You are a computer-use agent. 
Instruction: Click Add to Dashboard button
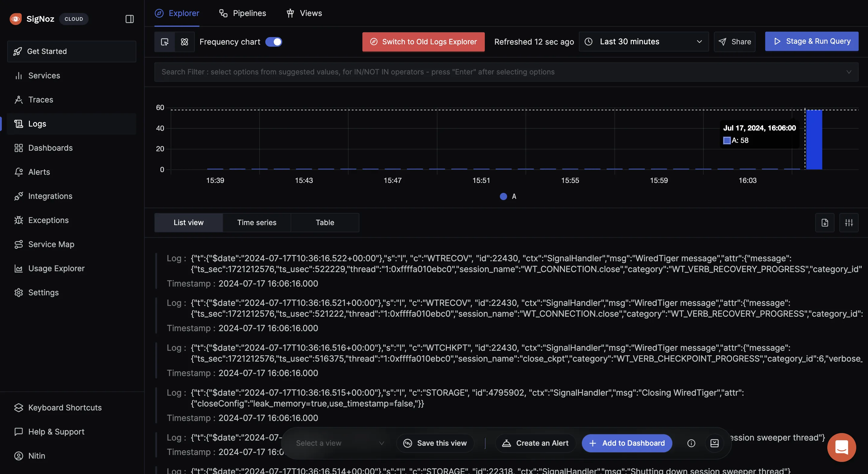(627, 443)
